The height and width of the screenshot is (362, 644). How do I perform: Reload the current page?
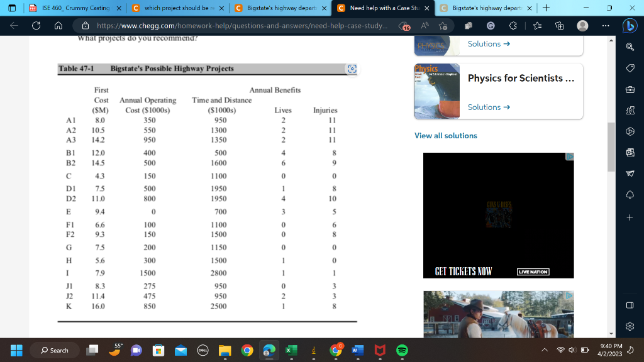point(36,26)
